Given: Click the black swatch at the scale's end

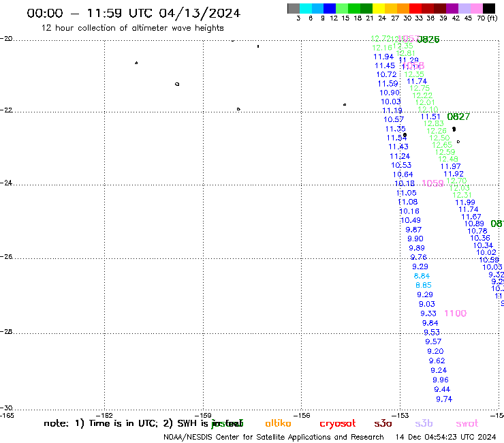Looking at the screenshot, I should [489, 8].
